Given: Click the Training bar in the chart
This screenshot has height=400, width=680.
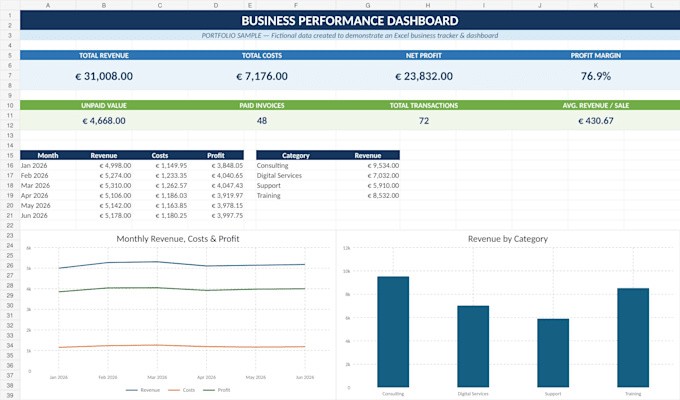Looking at the screenshot, I should pyautogui.click(x=633, y=338).
